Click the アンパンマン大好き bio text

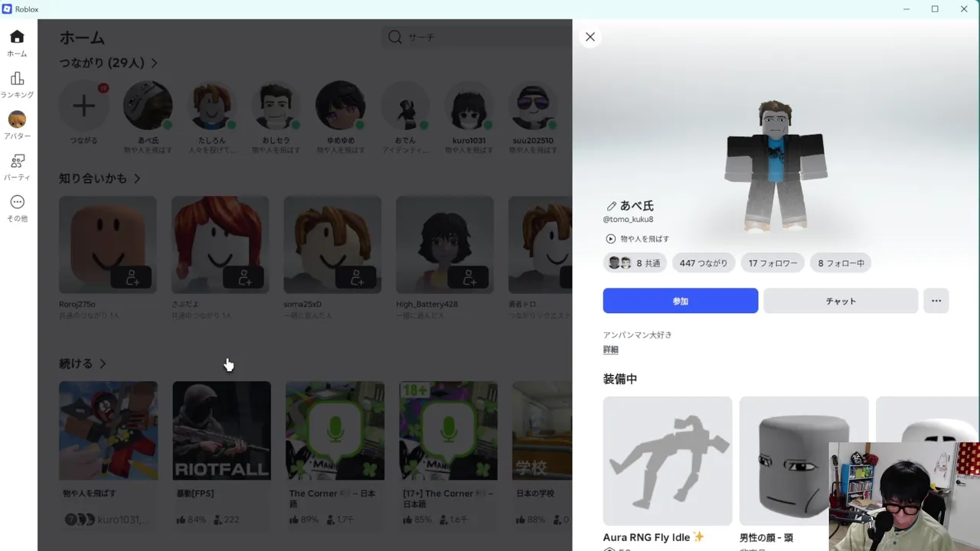[638, 335]
